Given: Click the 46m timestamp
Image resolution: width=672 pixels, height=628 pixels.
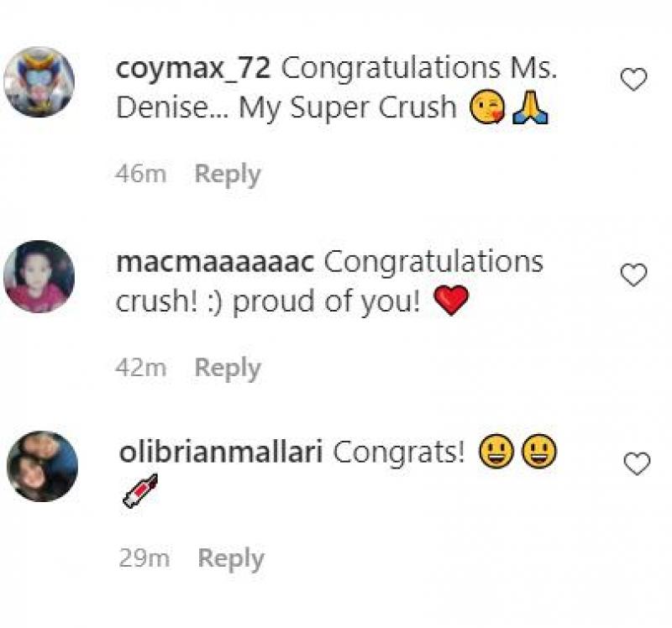Looking at the screenshot, I should click(142, 175).
